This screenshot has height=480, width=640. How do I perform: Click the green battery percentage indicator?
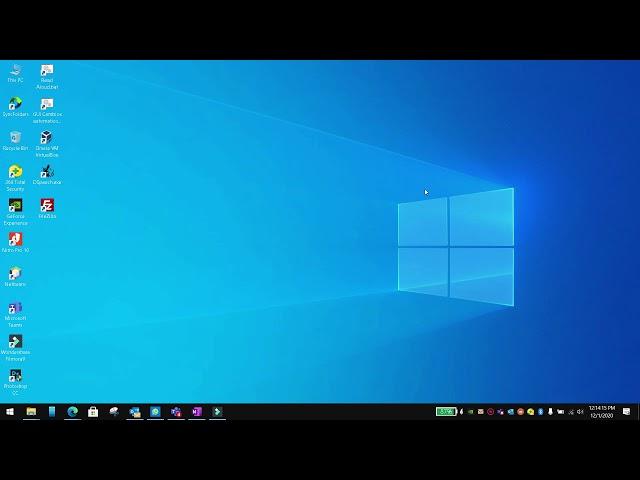[x=446, y=411]
